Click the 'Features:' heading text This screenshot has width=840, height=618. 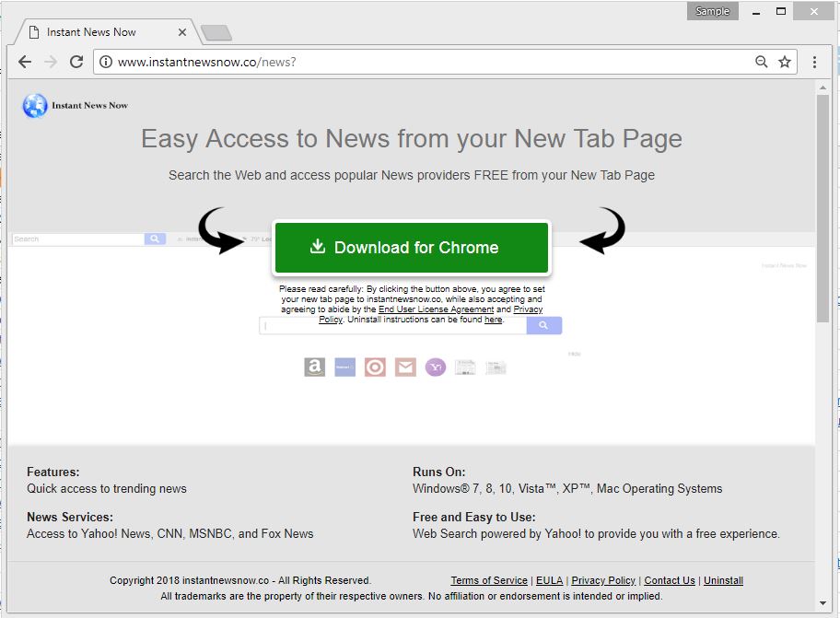(53, 472)
